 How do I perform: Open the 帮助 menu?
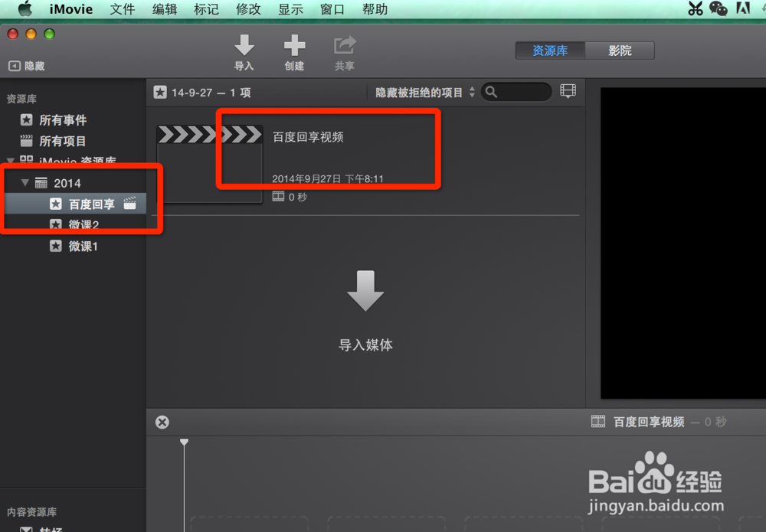(x=375, y=9)
